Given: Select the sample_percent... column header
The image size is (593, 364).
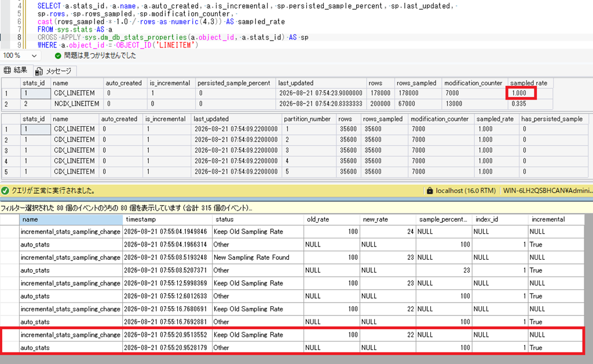Looking at the screenshot, I should (x=444, y=219).
